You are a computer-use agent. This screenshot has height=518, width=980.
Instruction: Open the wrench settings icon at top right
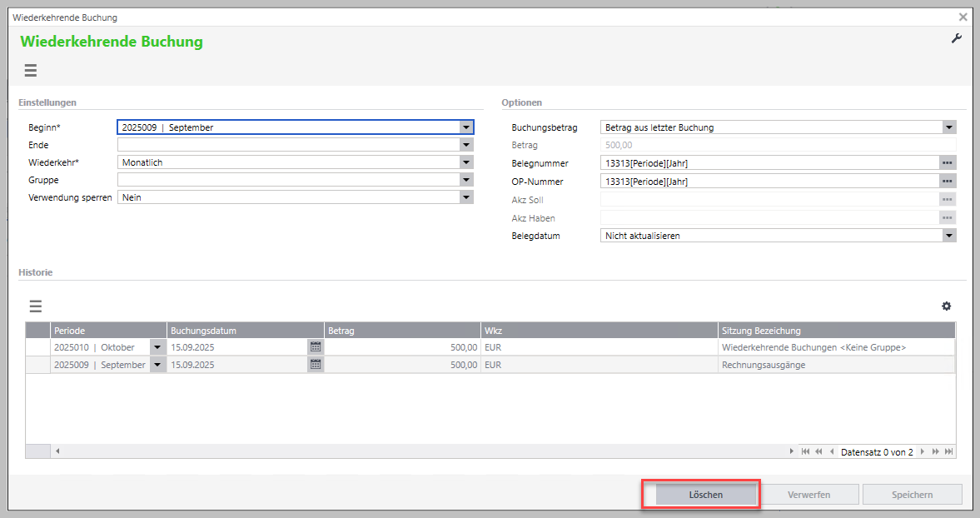tap(957, 38)
